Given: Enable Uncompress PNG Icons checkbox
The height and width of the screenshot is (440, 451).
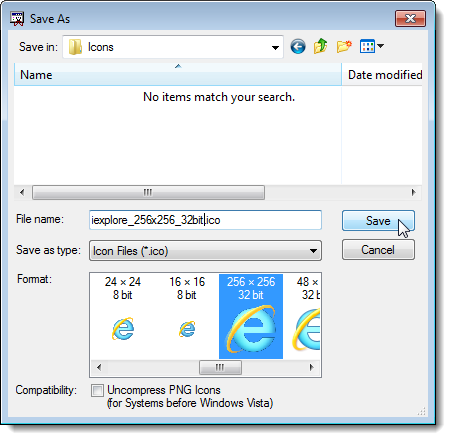Looking at the screenshot, I should pos(97,390).
